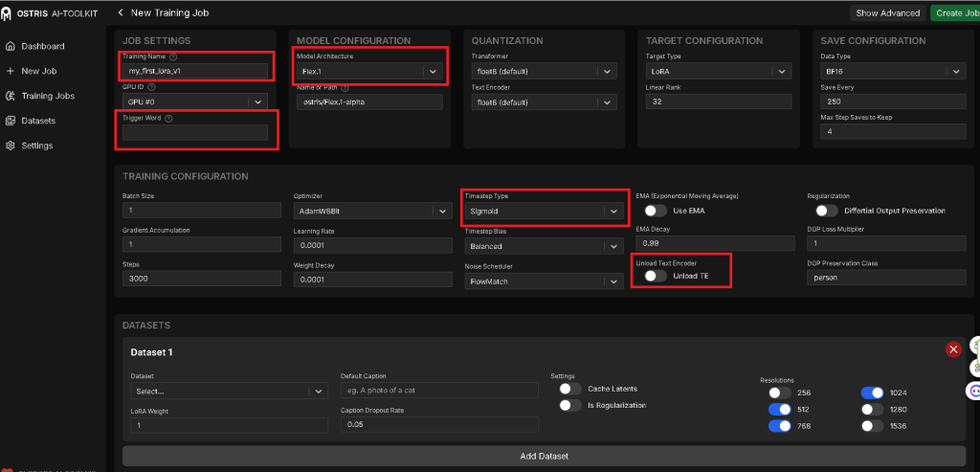Click the help icon next to Name or Path
Viewport: 980px width, 472px height.
tap(345, 88)
